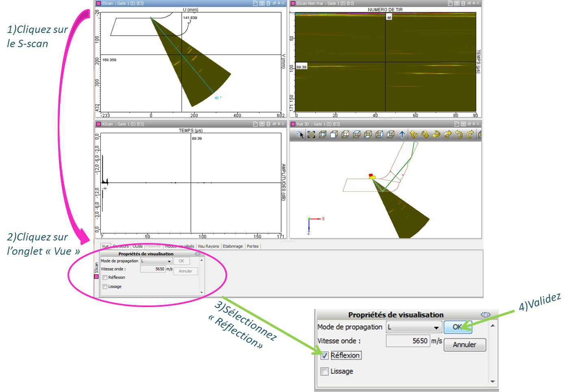The width and height of the screenshot is (577, 392).
Task: Select the solid white cube view icon
Action: tap(334, 134)
